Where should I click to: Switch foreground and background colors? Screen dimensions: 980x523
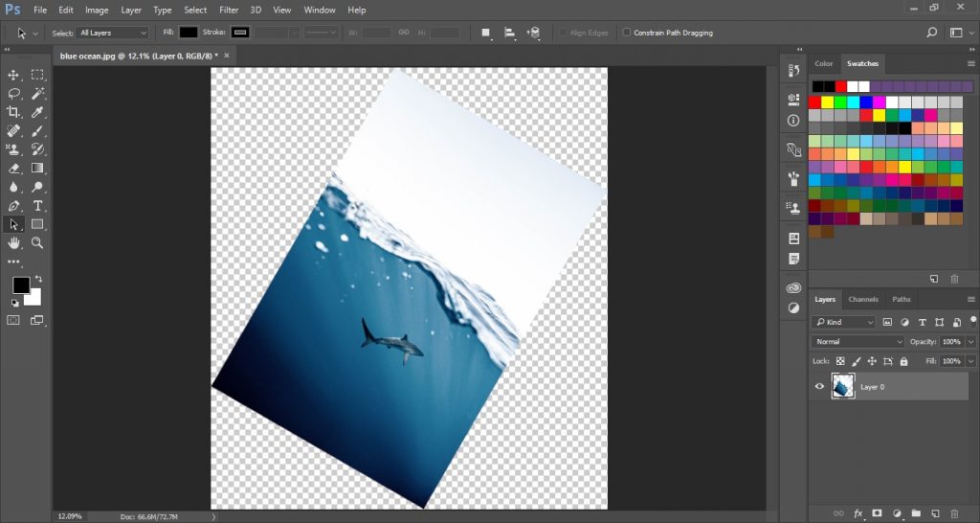click(x=38, y=279)
